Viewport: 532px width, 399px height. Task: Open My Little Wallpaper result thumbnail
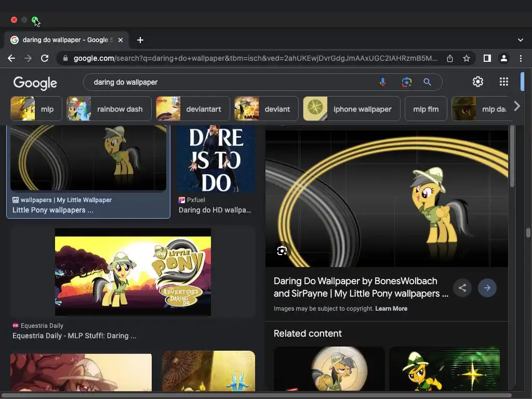point(88,158)
